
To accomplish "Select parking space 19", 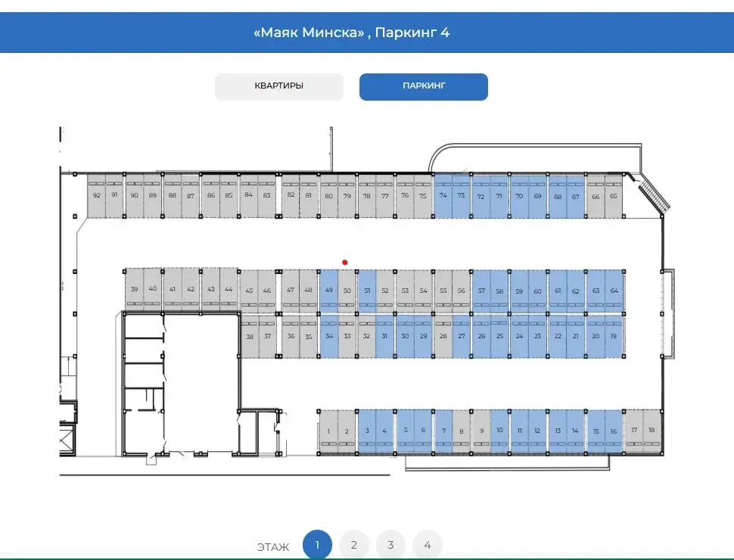I will click(614, 335).
